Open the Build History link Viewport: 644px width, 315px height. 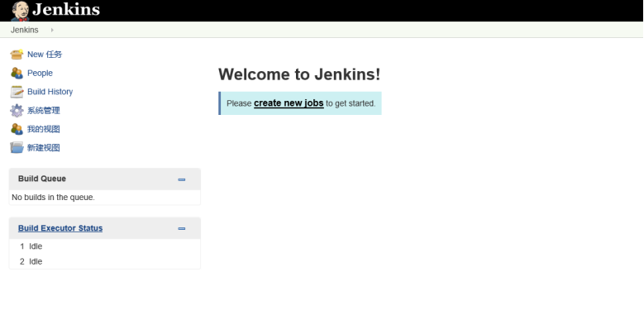click(x=50, y=92)
